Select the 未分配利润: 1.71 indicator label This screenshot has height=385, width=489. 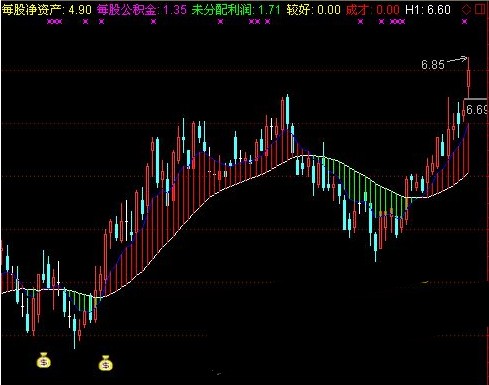pos(236,9)
